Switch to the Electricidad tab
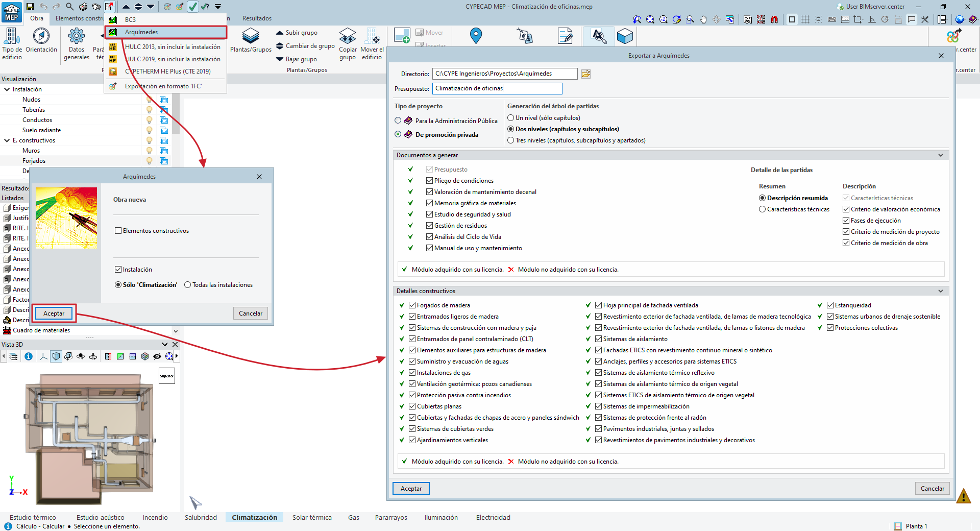The width and height of the screenshot is (980, 531). [x=493, y=517]
